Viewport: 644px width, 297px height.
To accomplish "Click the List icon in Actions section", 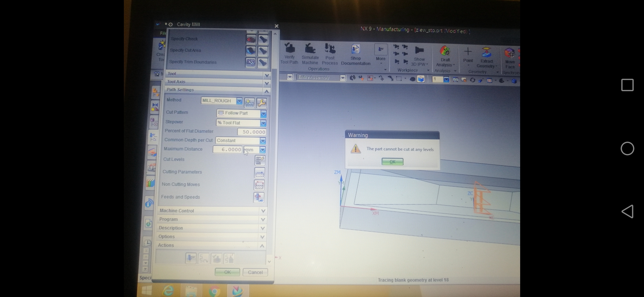I will coord(229,258).
